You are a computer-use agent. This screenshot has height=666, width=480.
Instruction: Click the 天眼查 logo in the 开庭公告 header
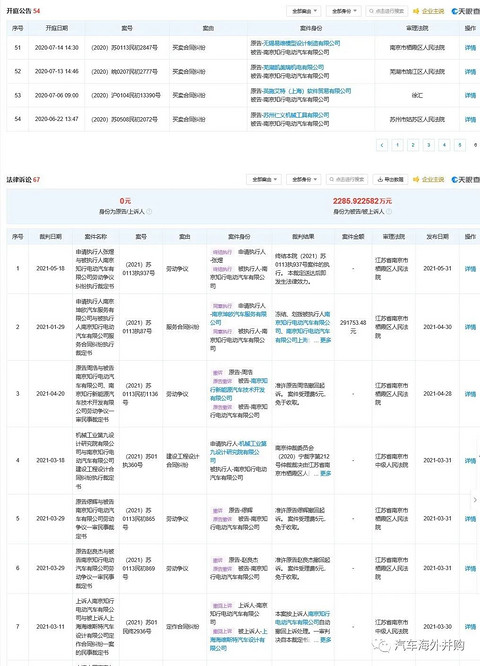pyautogui.click(x=466, y=11)
